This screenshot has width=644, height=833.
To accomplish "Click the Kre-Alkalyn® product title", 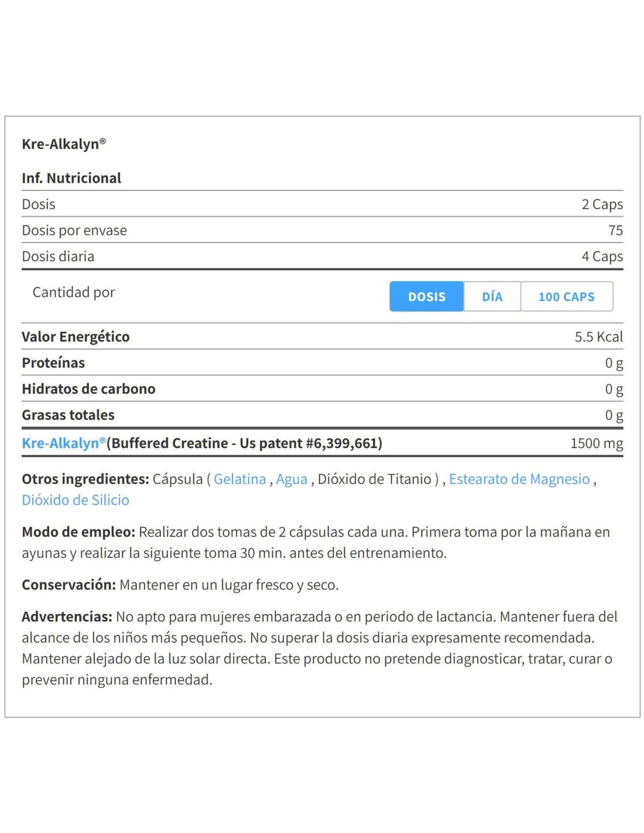I will (64, 144).
